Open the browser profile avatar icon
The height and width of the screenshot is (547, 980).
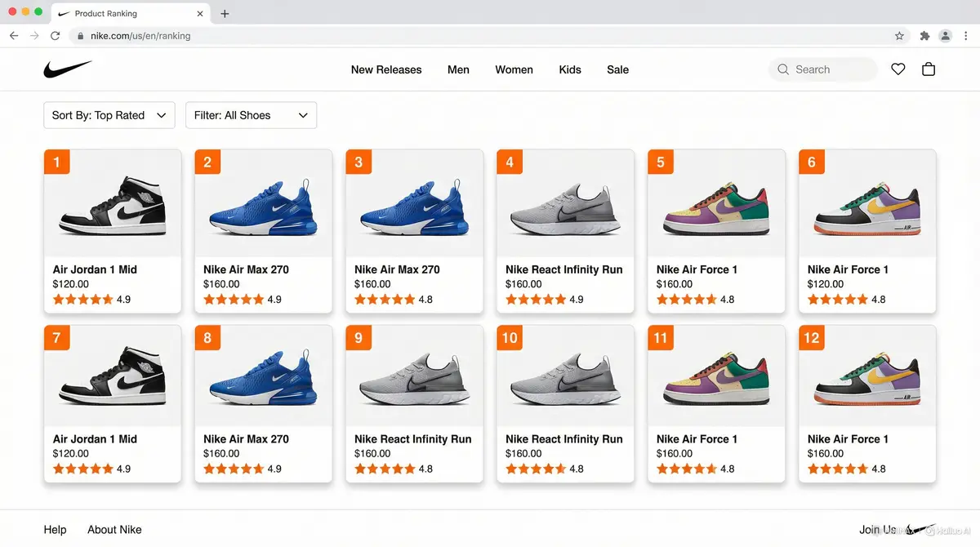click(x=945, y=36)
